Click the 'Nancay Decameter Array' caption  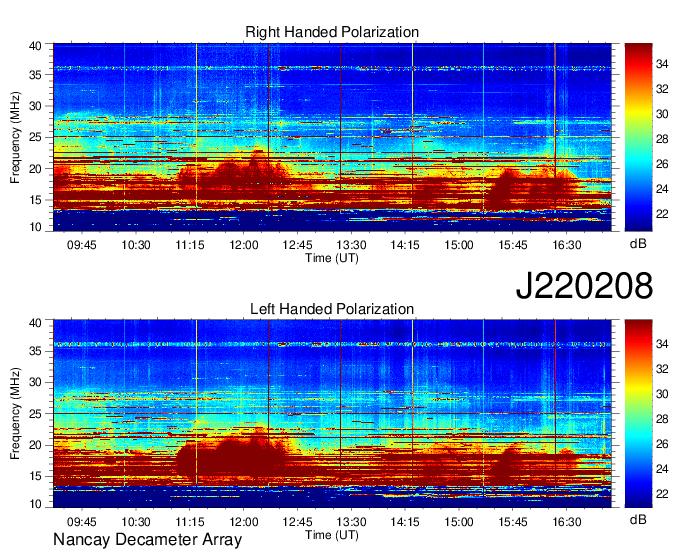pyautogui.click(x=147, y=540)
